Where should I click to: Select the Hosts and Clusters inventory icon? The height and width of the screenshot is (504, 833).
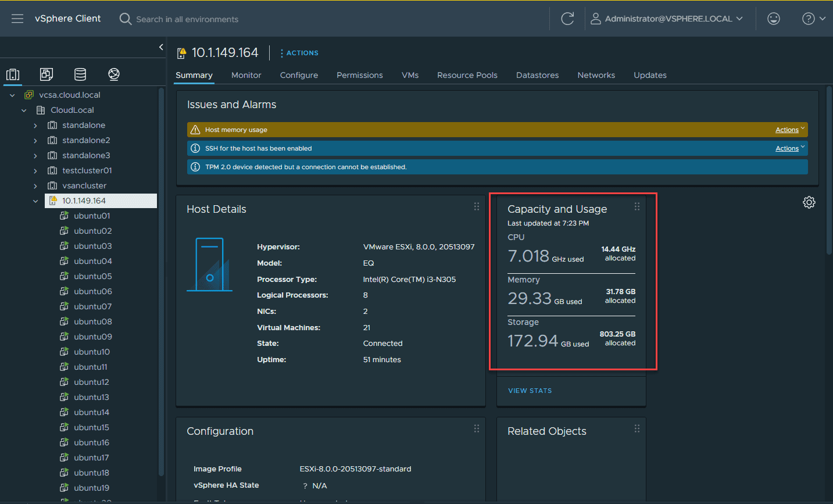click(x=13, y=74)
